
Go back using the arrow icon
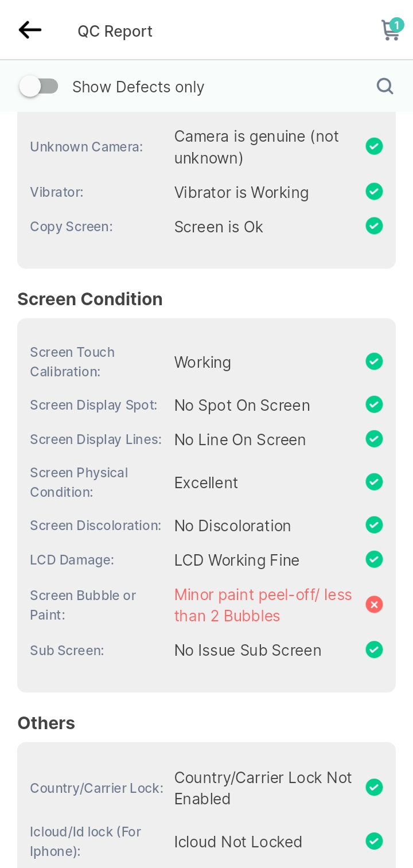pyautogui.click(x=30, y=30)
